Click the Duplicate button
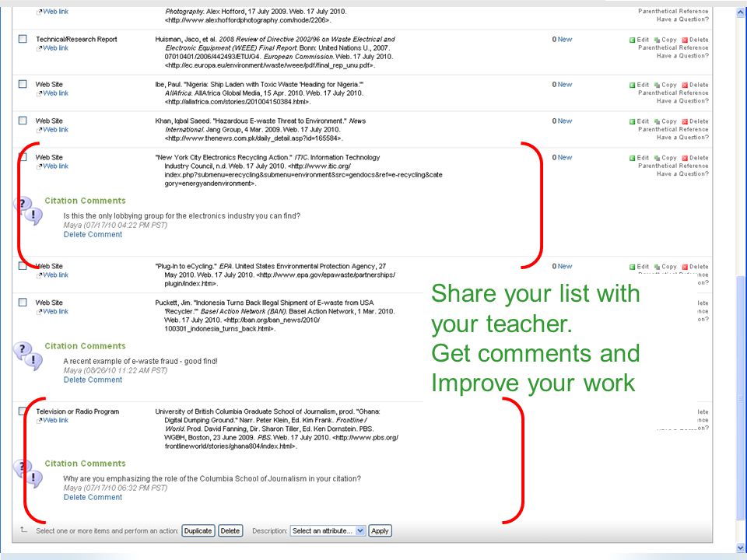Screen dimensions: 747x560 (x=198, y=531)
